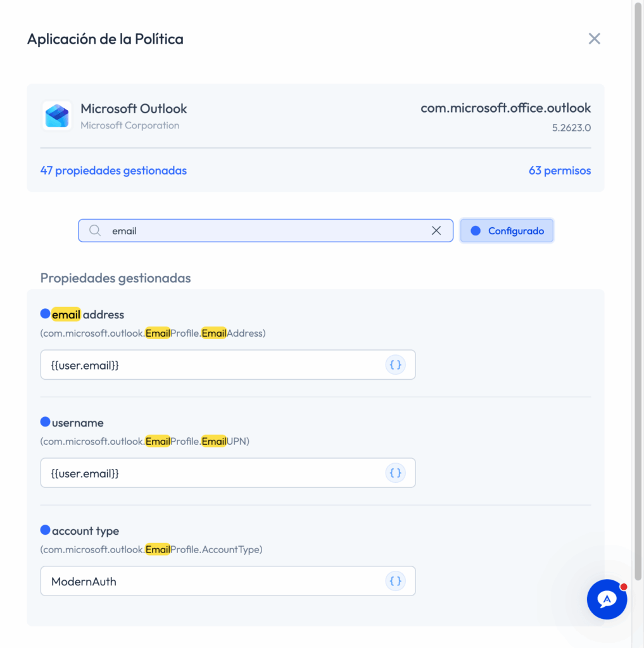Click into the email search field

(x=265, y=230)
